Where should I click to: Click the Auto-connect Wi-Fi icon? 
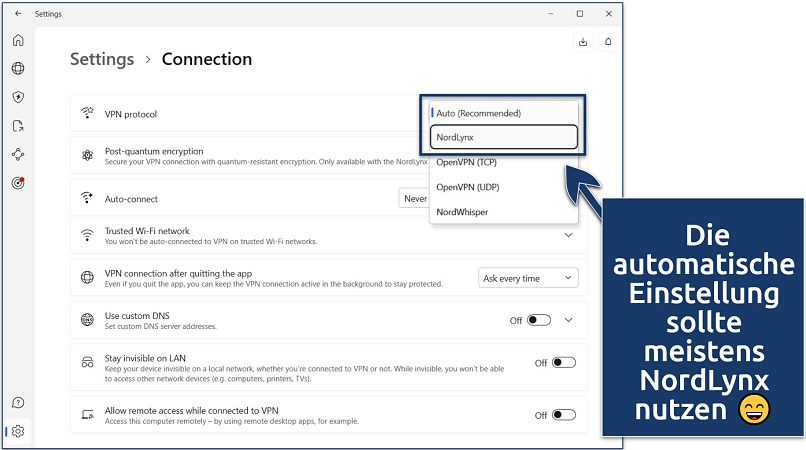(87, 198)
